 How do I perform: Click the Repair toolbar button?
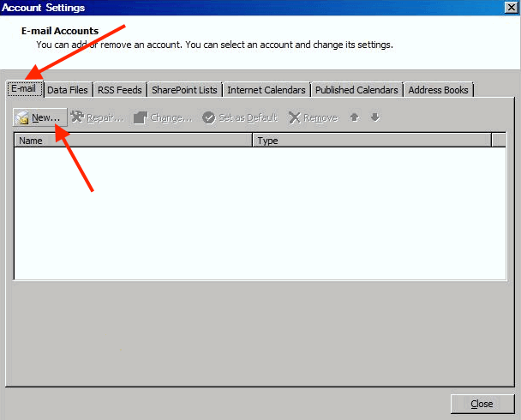click(98, 117)
